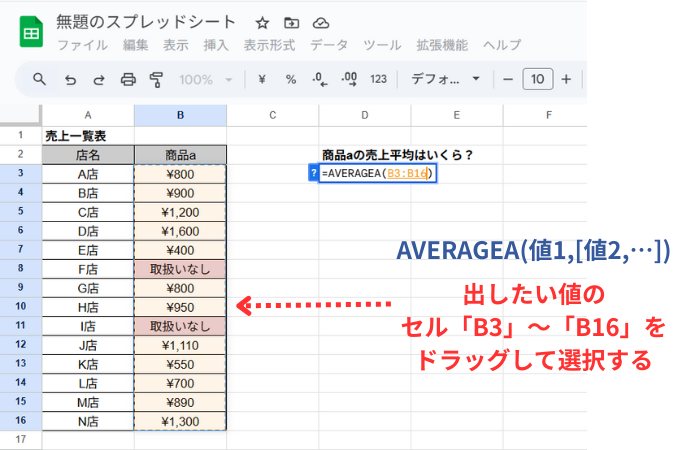Click the G店 cell
The width and height of the screenshot is (684, 450).
(x=88, y=288)
